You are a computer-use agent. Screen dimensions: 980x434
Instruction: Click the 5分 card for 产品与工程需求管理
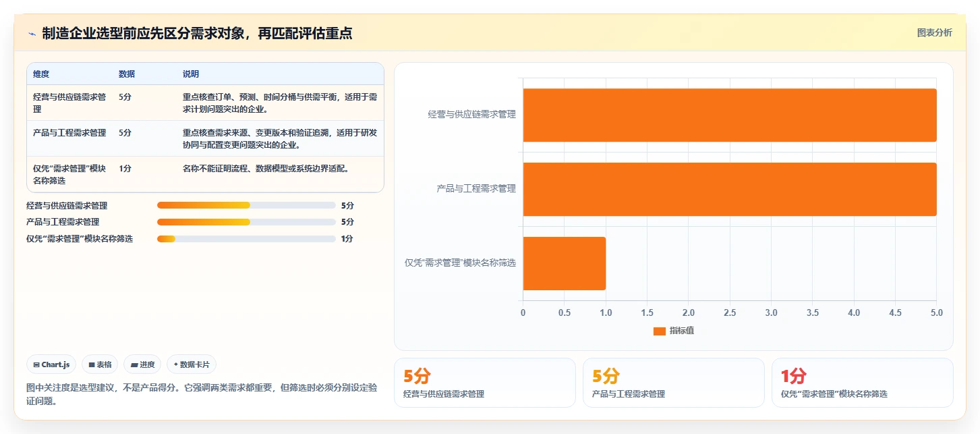coord(674,383)
